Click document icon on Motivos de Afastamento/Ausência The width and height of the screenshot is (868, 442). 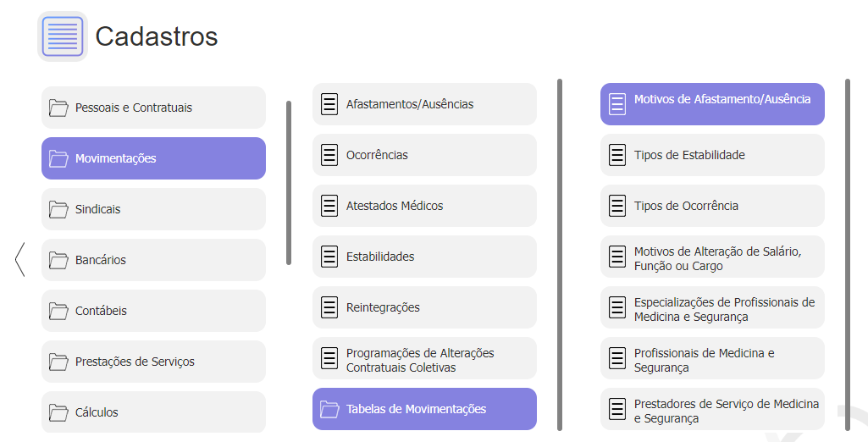[x=617, y=104]
